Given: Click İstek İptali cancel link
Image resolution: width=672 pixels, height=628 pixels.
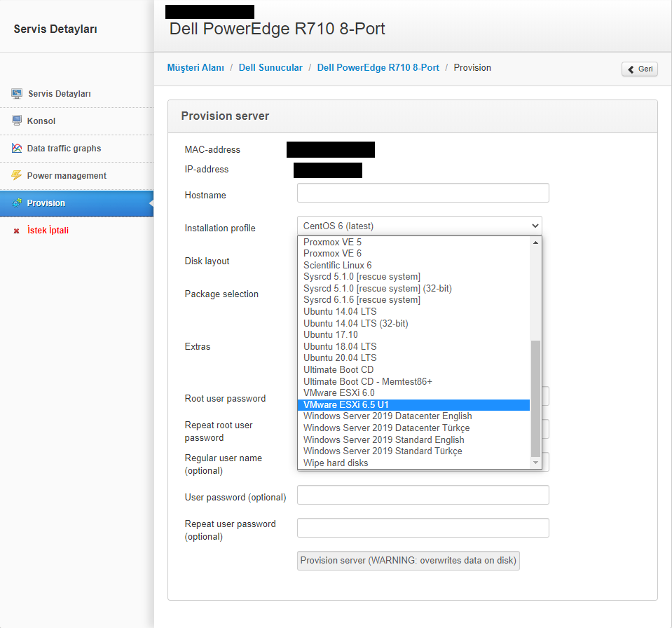Looking at the screenshot, I should point(48,230).
